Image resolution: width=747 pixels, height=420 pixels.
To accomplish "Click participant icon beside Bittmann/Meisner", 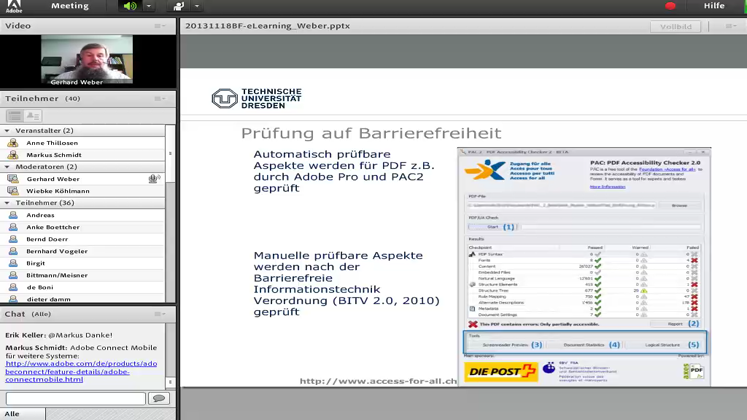I will coord(13,275).
